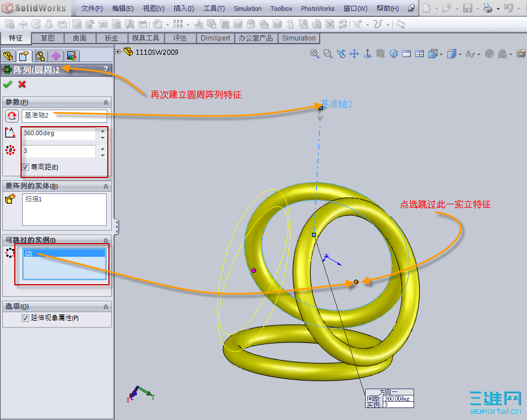This screenshot has height=420, width=527.
Task: Toggle the 等间距(E) equal spacing checkbox
Action: (25, 167)
